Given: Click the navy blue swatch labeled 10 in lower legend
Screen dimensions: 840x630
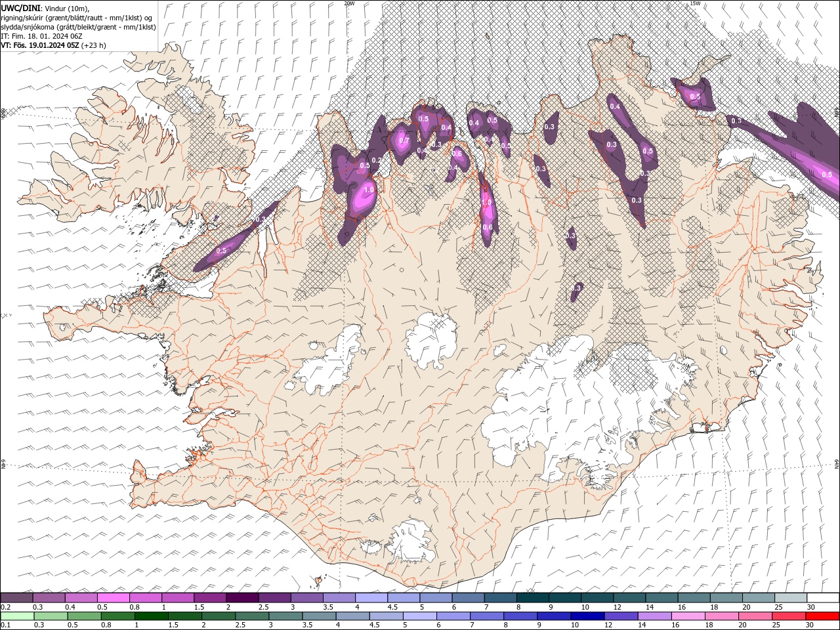Looking at the screenshot, I should pos(587,616).
